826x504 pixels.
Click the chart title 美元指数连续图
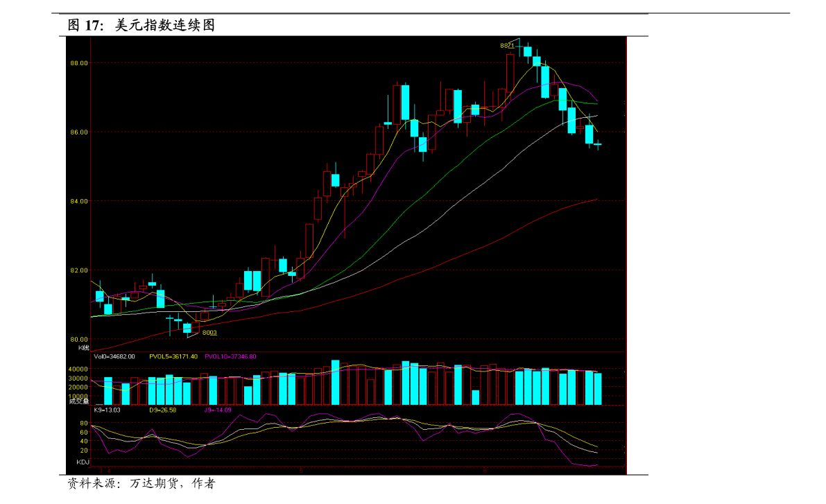point(165,25)
